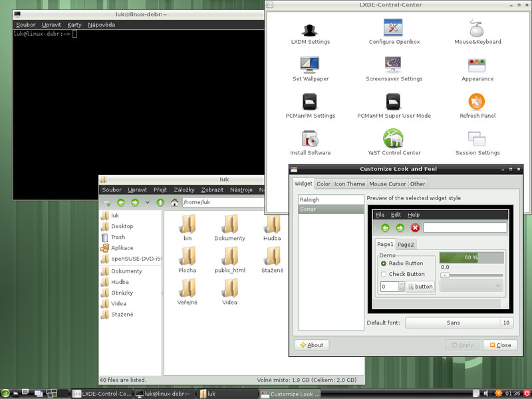Switch to the luk@linux-debr terminal taskbar entry
This screenshot has width=532, height=399.
point(164,394)
